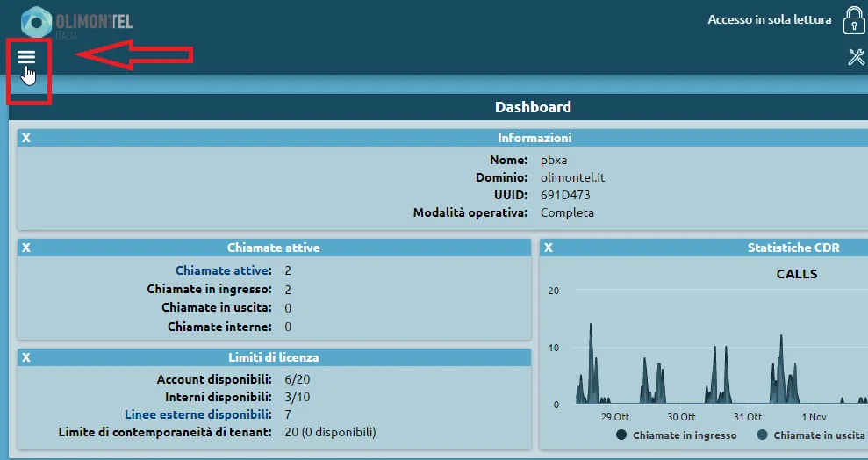Click the 29 Ott label on chart axis

coord(614,417)
